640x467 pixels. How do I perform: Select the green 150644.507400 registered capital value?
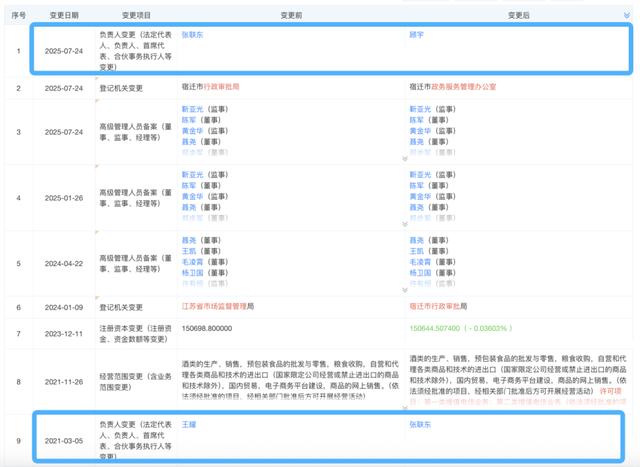click(435, 328)
